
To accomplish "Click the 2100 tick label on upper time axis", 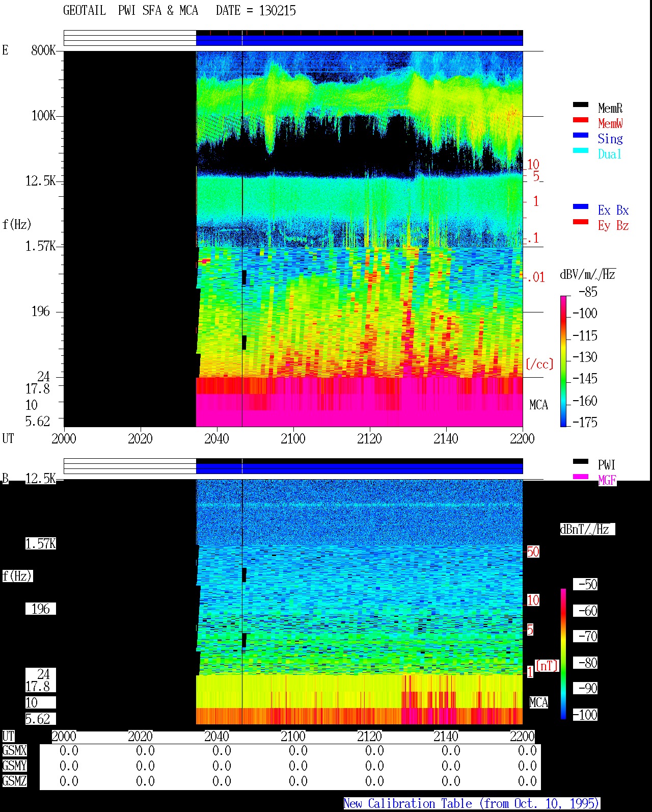I will point(293,439).
